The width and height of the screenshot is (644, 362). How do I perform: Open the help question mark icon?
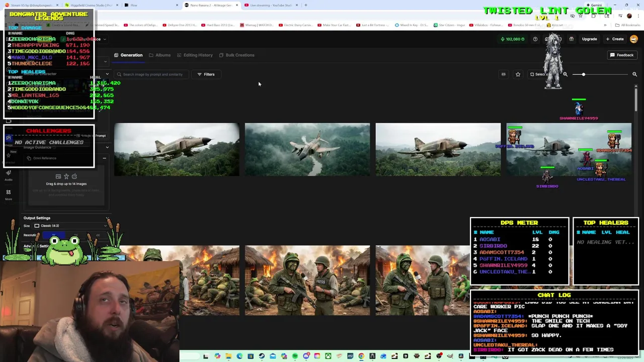click(x=535, y=39)
